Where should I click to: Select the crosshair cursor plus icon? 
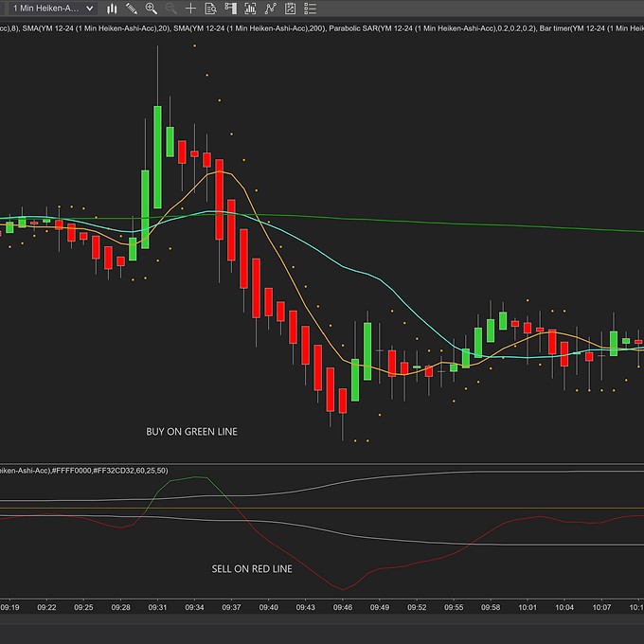click(x=190, y=9)
